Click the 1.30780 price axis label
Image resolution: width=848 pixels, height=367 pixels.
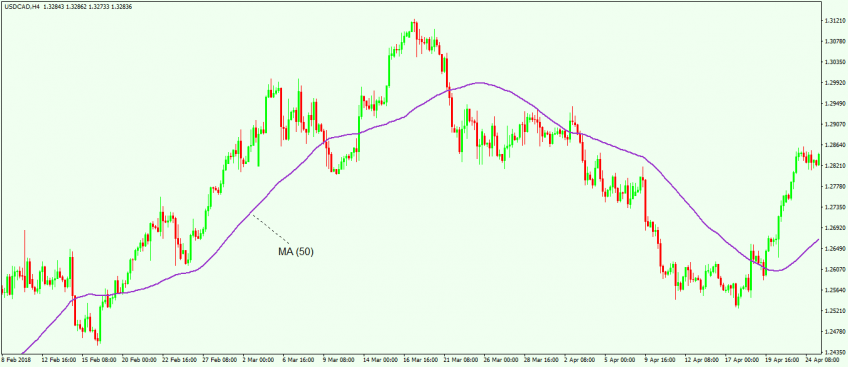click(x=836, y=42)
